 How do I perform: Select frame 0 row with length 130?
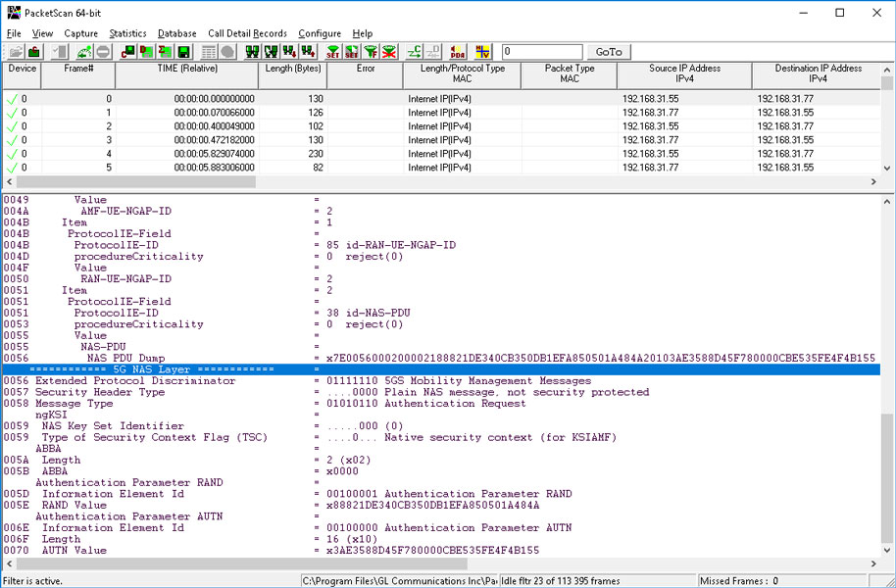[x=441, y=98]
